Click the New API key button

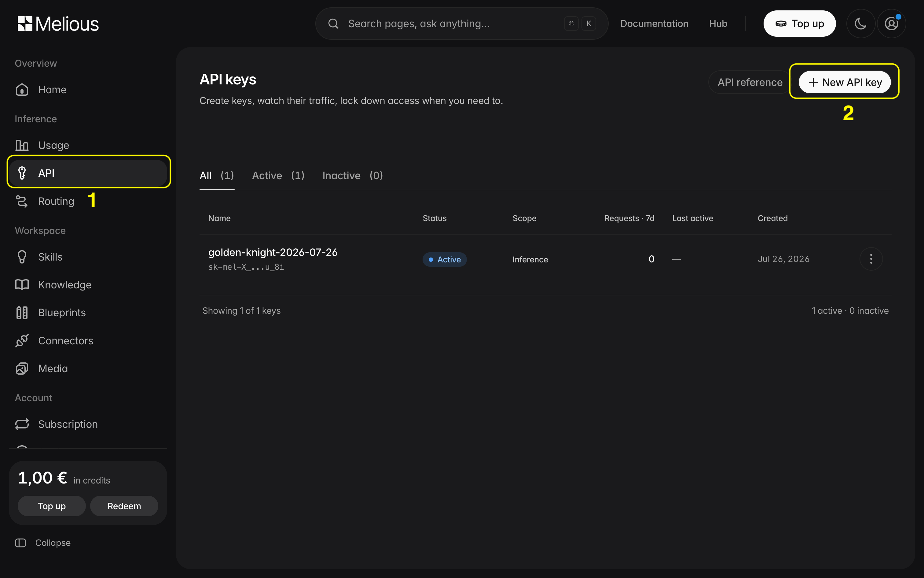pos(845,82)
